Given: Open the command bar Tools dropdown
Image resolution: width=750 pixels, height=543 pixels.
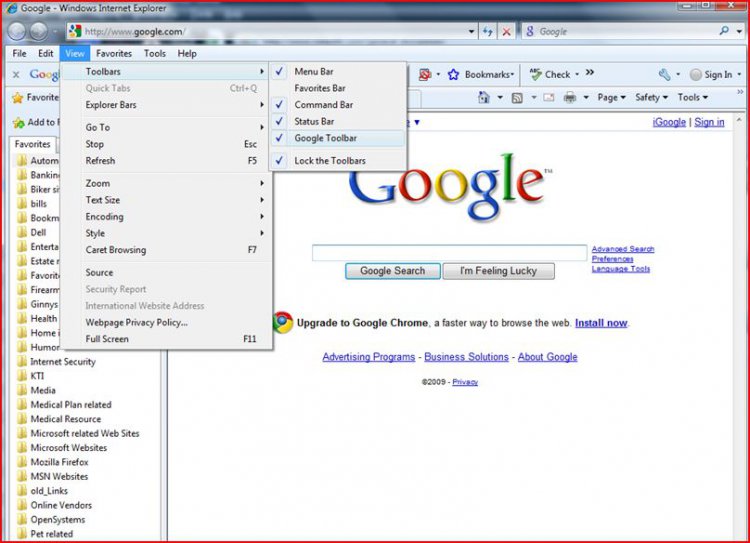Looking at the screenshot, I should 692,98.
